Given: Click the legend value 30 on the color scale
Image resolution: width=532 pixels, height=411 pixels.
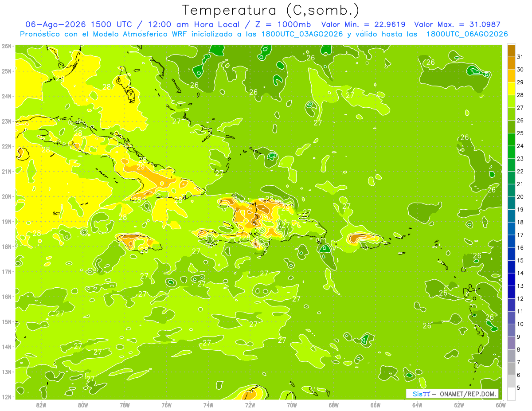Looking at the screenshot, I should click(x=520, y=70).
